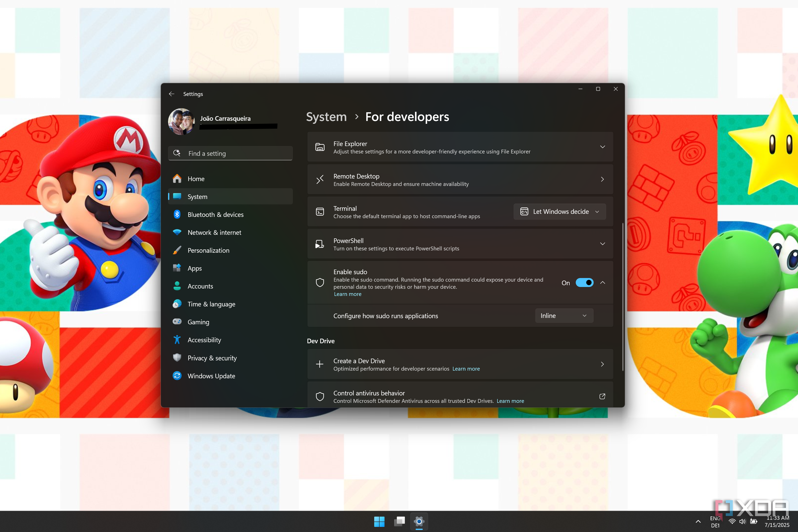Screen dimensions: 798x532
Task: Select Home in the Settings sidebar
Action: 196,179
